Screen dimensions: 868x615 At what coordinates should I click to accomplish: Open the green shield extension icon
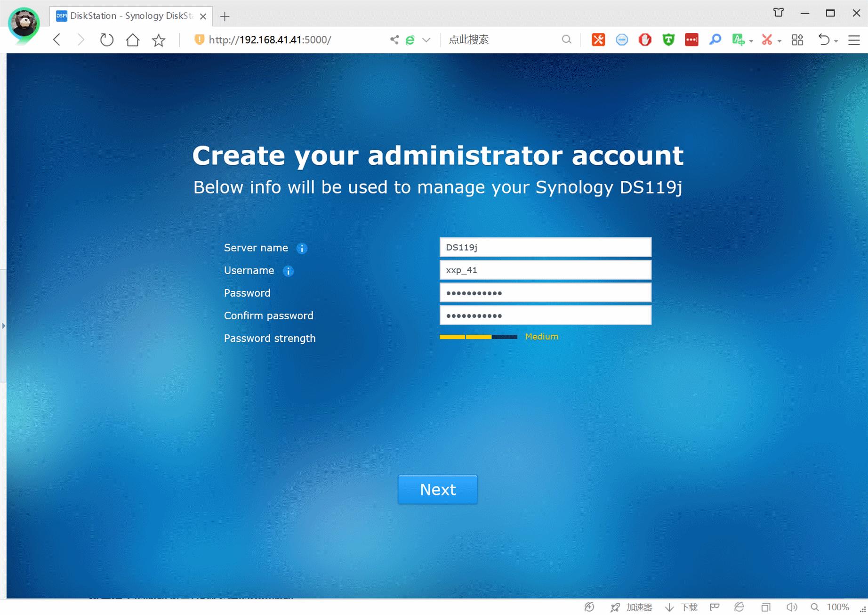pyautogui.click(x=668, y=40)
